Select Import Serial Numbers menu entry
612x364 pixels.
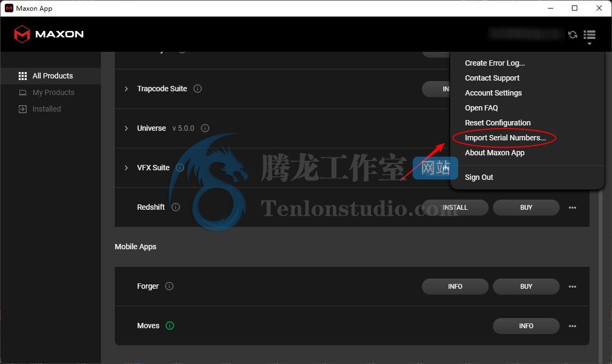(505, 138)
